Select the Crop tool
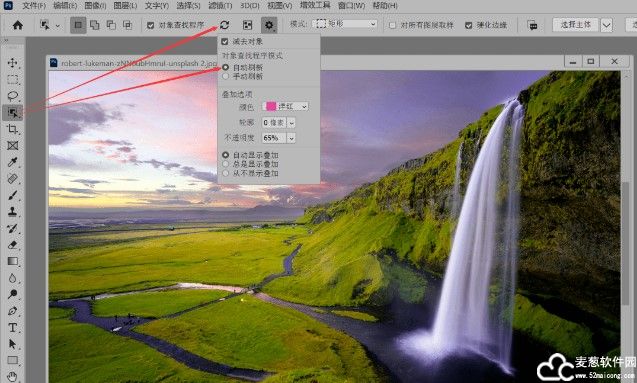This screenshot has height=383, width=637. point(13,129)
